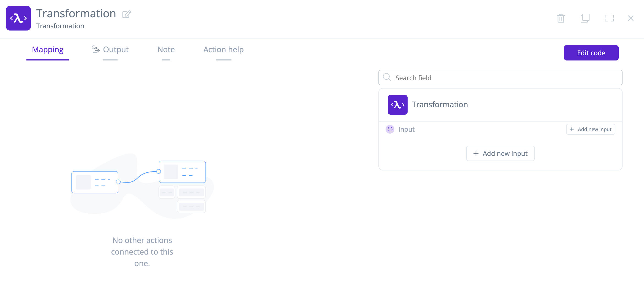The height and width of the screenshot is (298, 644).
Task: Click the expand to fullscreen icon
Action: [609, 18]
